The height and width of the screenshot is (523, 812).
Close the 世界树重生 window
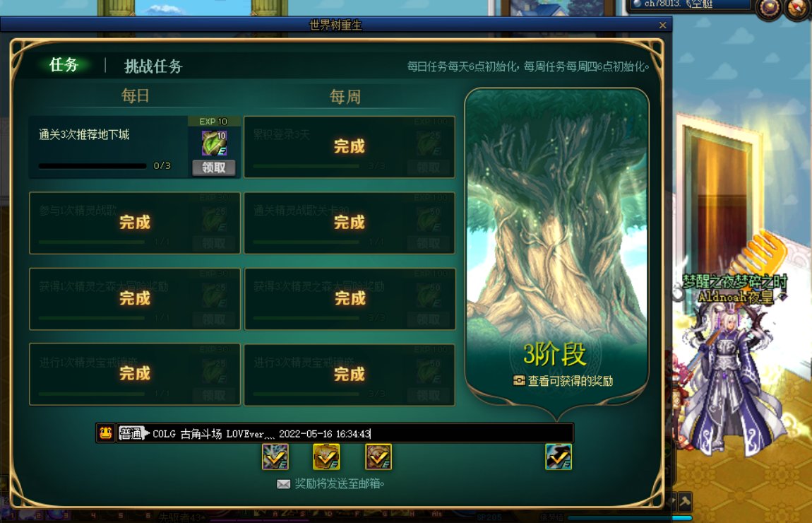(663, 25)
